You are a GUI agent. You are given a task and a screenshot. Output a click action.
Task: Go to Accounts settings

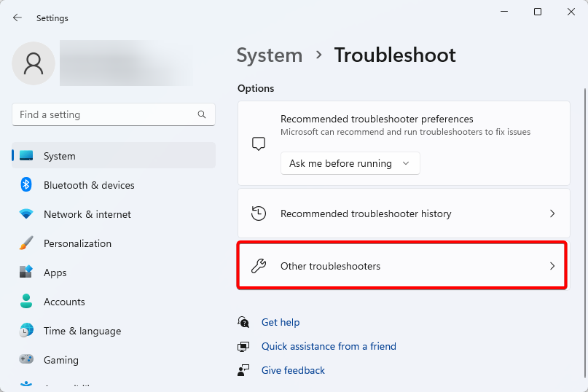pyautogui.click(x=64, y=302)
